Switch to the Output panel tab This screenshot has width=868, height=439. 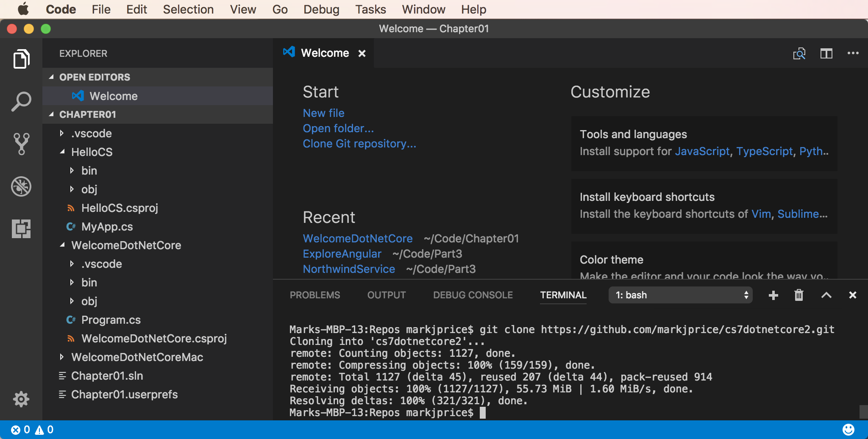[387, 295]
